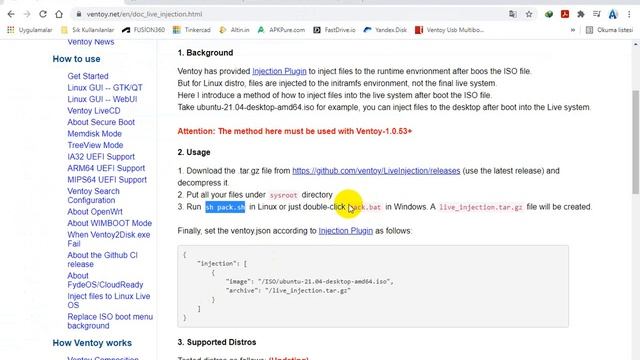Screen dimensions: 640x360
Task: Click the highlighted sh pack.sh code
Action: (225, 207)
